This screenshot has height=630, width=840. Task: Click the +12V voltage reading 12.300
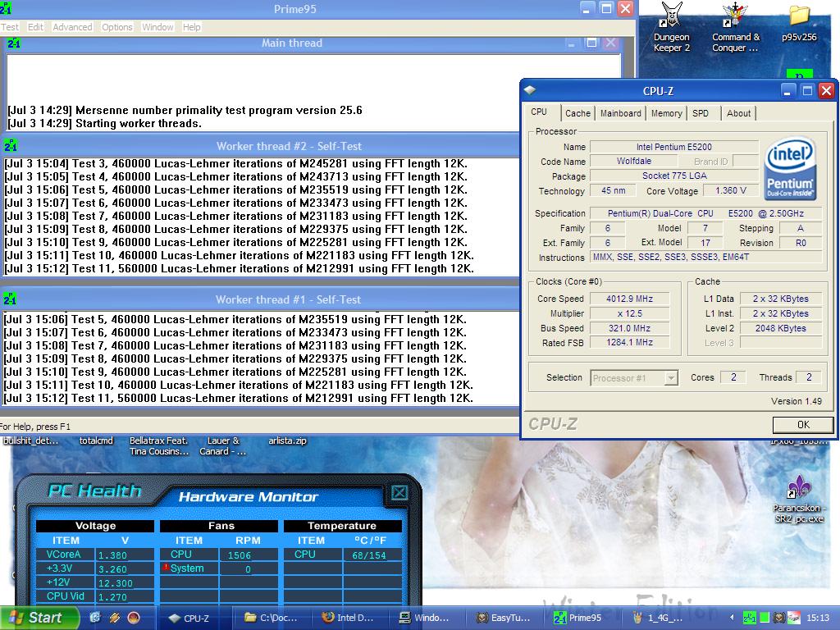115,583
